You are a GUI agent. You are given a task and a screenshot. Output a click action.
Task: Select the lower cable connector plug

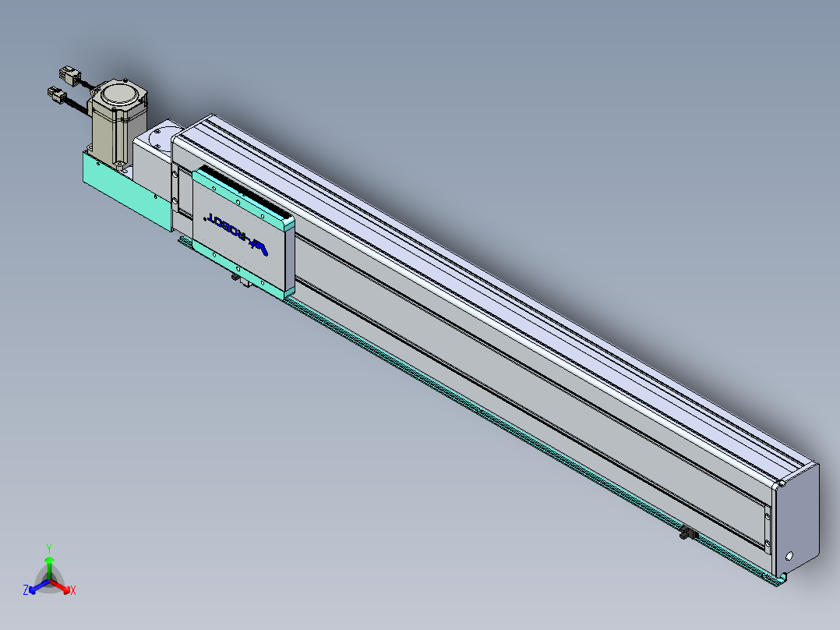pos(58,95)
